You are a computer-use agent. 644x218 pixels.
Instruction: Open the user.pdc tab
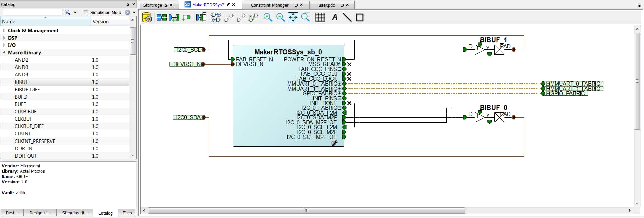point(327,5)
